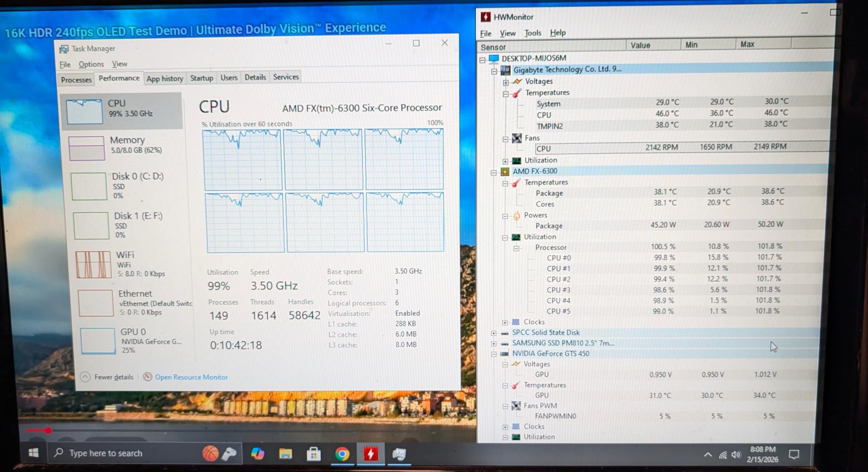The image size is (868, 472).
Task: Open the volume control in system tray
Action: point(736,455)
